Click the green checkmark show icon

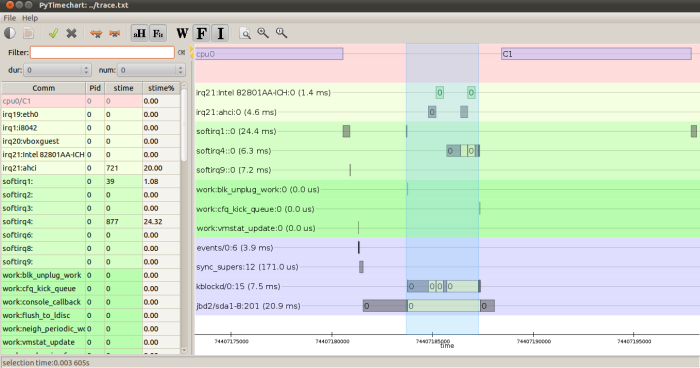[53, 33]
